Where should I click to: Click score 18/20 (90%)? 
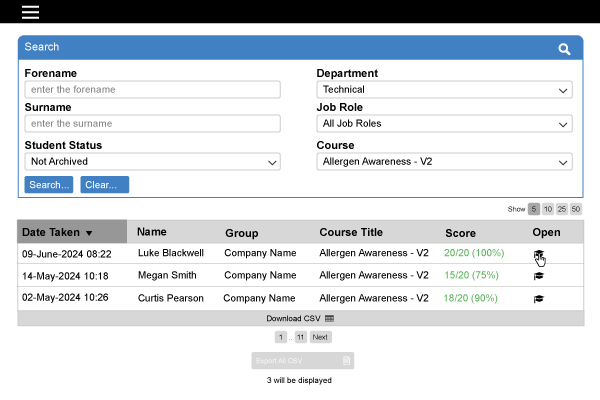pyautogui.click(x=470, y=298)
